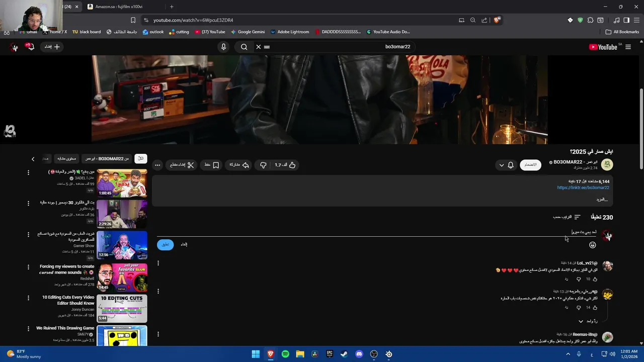Screen dimensions: 644x362
Task: Select the 'All' filter chip
Action: tap(141, 158)
